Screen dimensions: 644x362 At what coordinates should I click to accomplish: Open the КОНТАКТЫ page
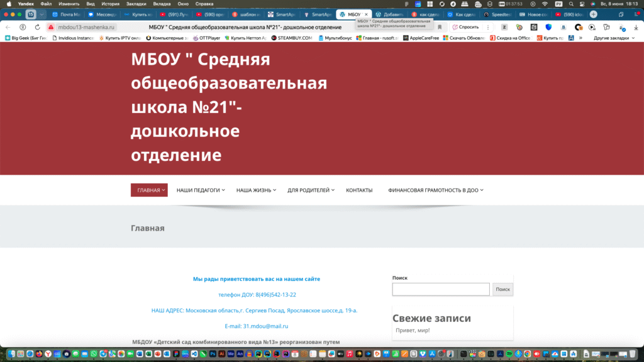point(359,190)
